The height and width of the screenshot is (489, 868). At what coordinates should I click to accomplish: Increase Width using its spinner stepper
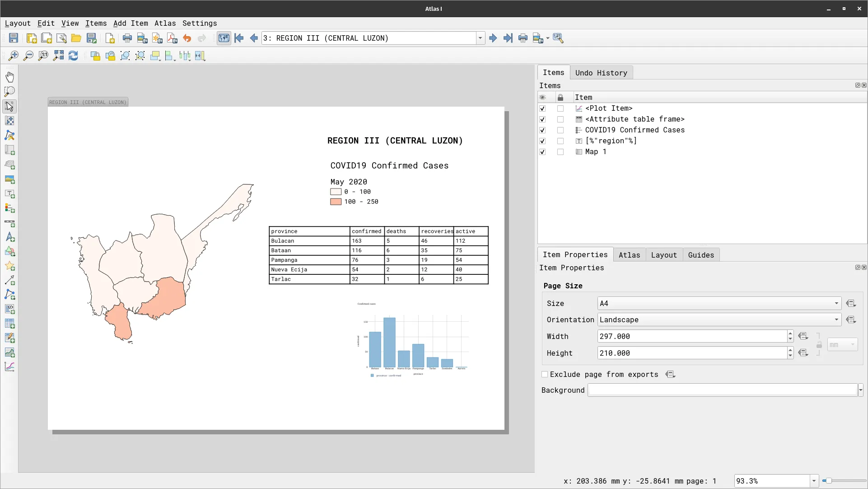pyautogui.click(x=789, y=334)
